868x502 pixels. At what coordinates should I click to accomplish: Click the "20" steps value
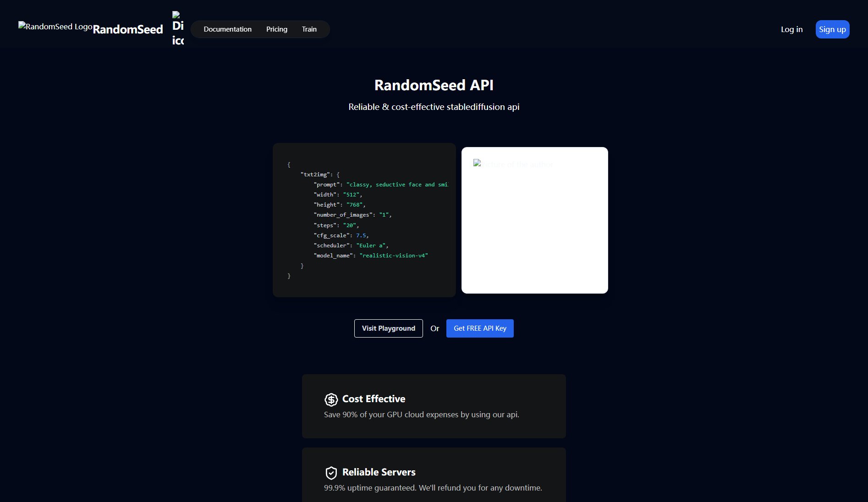click(350, 225)
